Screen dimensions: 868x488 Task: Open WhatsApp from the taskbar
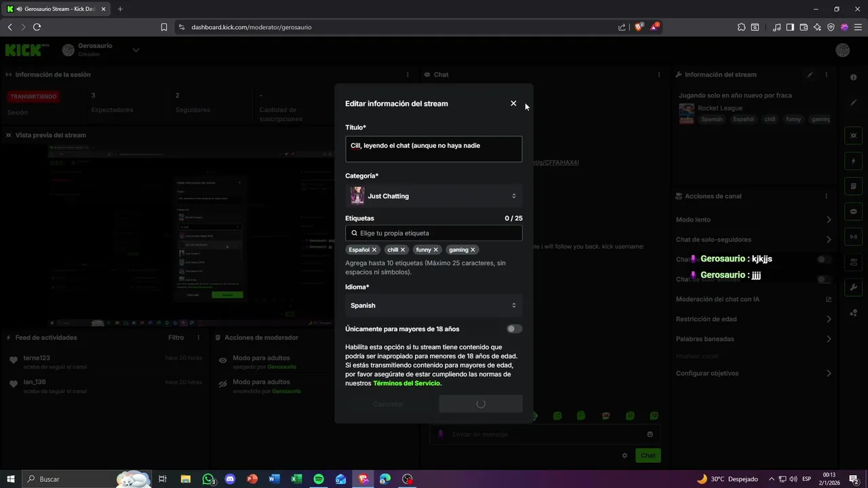(208, 479)
